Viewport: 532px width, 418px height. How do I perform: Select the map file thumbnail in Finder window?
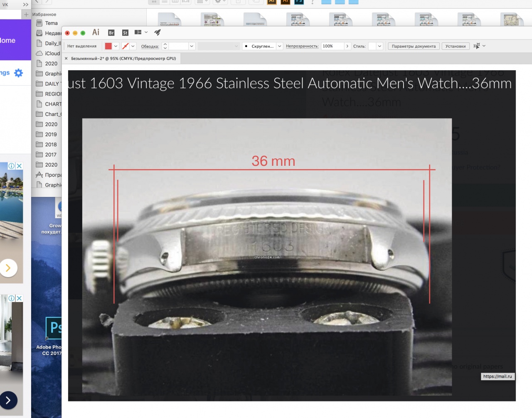[511, 20]
